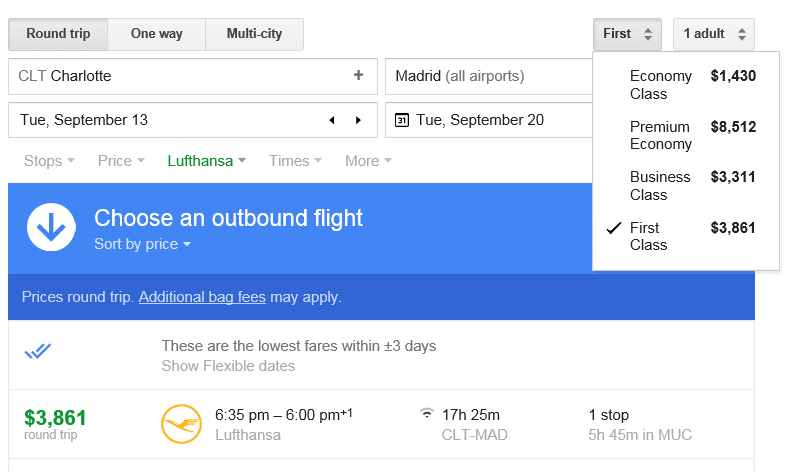
Task: Click the blue down-arrow circle icon
Action: [52, 229]
